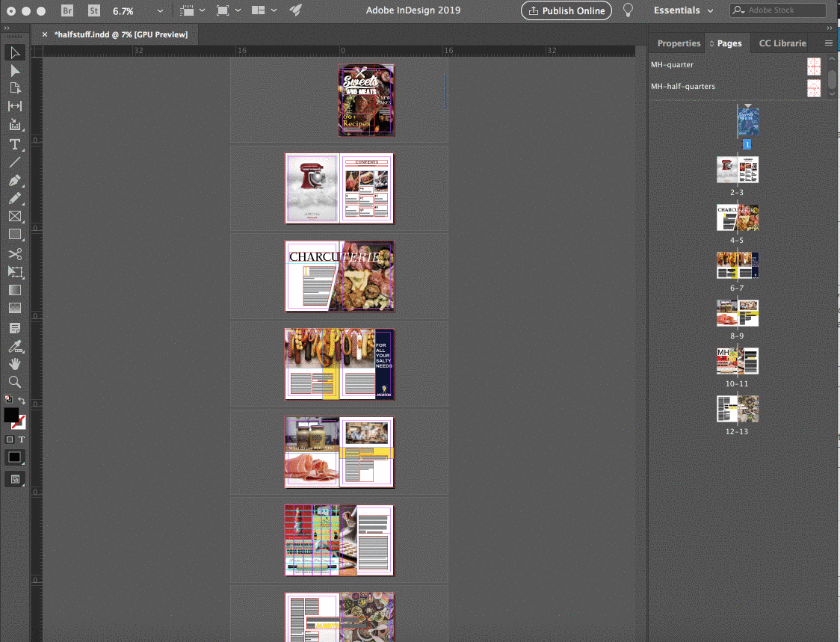Screen dimensions: 840x642
Task: Choose the Hand tool
Action: click(x=15, y=364)
